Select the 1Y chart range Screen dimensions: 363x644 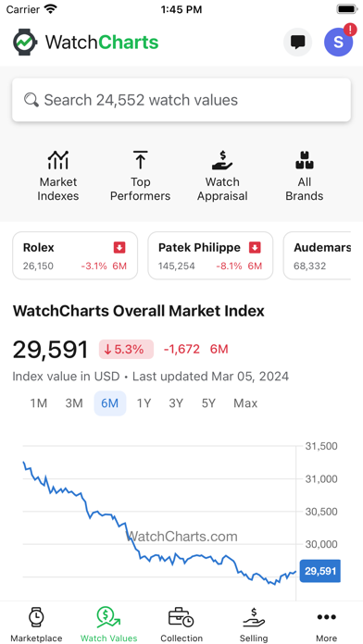click(x=144, y=403)
